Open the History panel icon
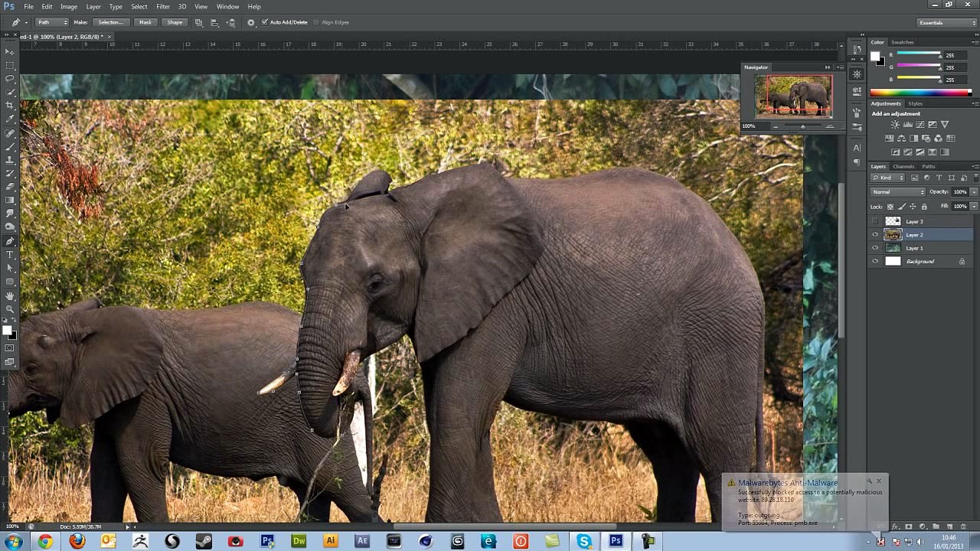This screenshot has height=551, width=980. pos(857,49)
